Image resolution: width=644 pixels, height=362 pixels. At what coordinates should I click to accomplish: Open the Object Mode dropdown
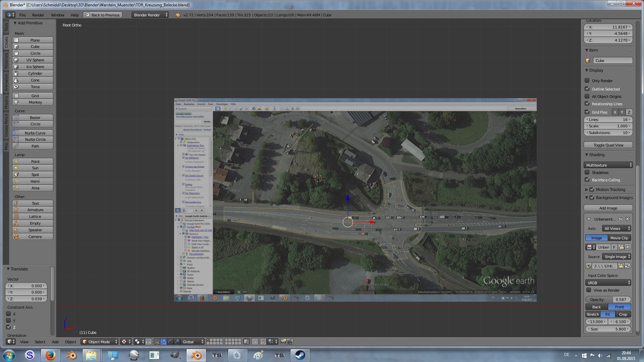coord(100,342)
